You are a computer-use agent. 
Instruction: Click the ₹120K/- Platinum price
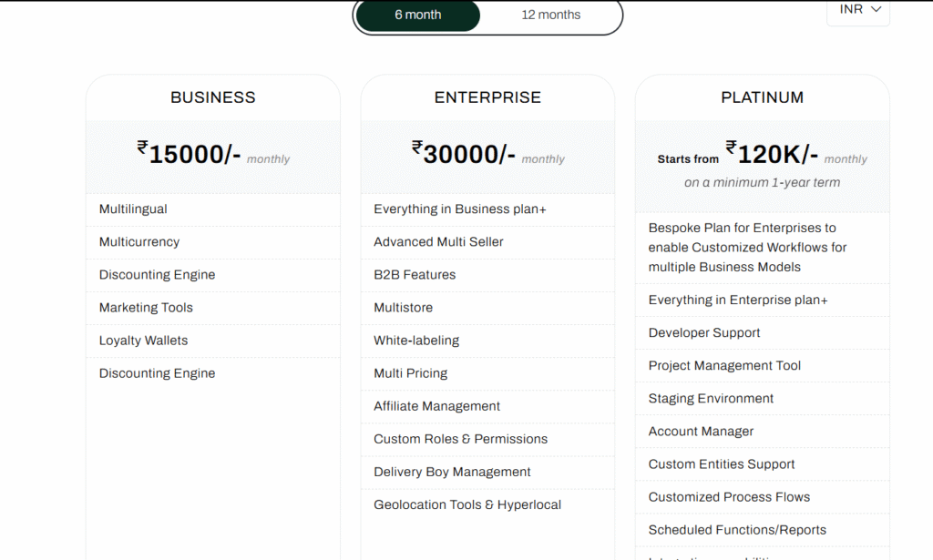tap(772, 154)
